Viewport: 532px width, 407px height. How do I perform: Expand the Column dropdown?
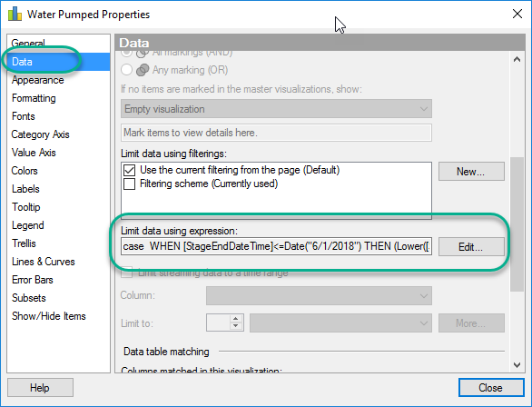click(x=319, y=295)
